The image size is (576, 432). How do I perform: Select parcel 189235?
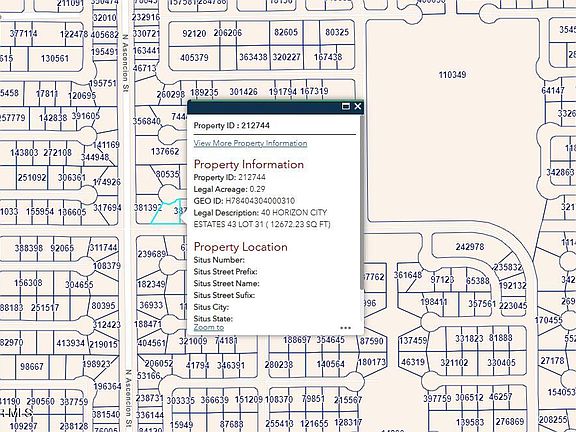pos(204,93)
